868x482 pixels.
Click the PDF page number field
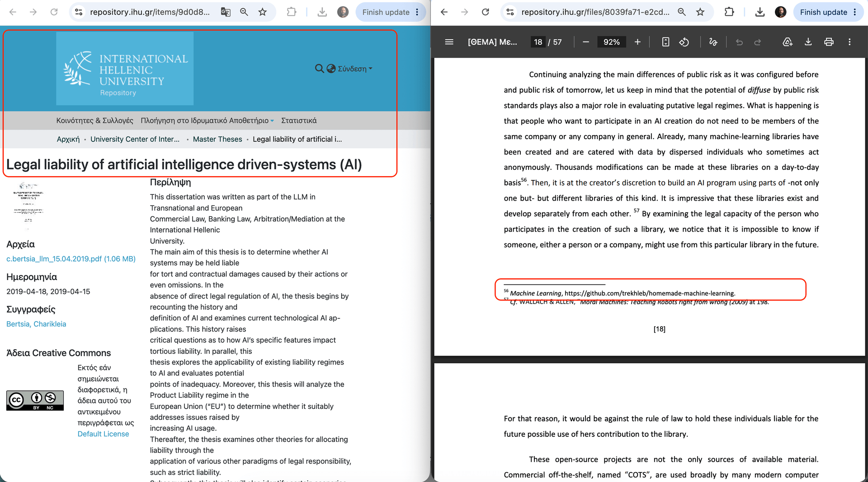538,42
